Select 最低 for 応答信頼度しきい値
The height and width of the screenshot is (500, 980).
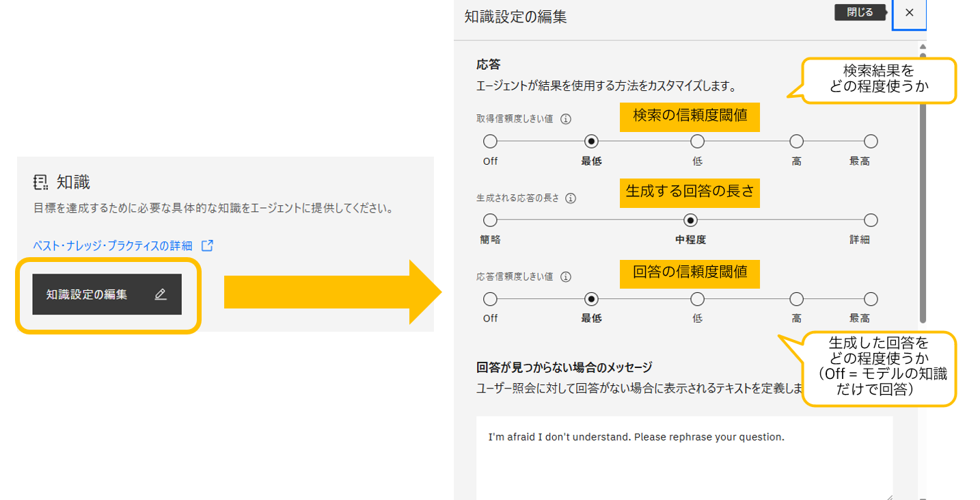592,299
